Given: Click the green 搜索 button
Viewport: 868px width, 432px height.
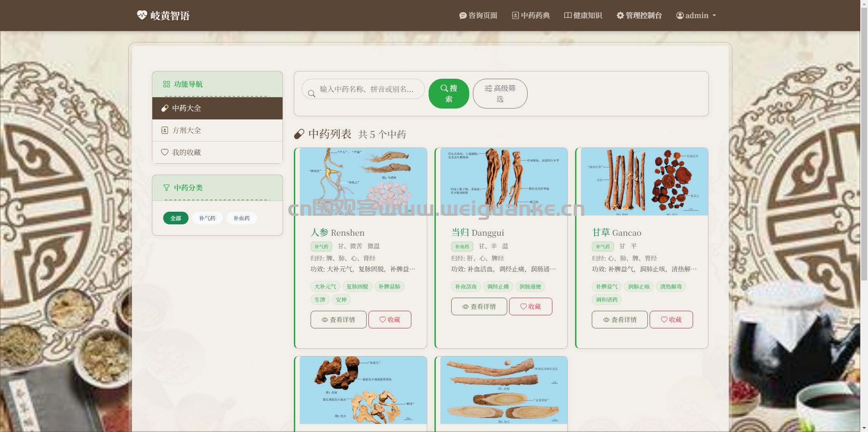Looking at the screenshot, I should [x=449, y=94].
